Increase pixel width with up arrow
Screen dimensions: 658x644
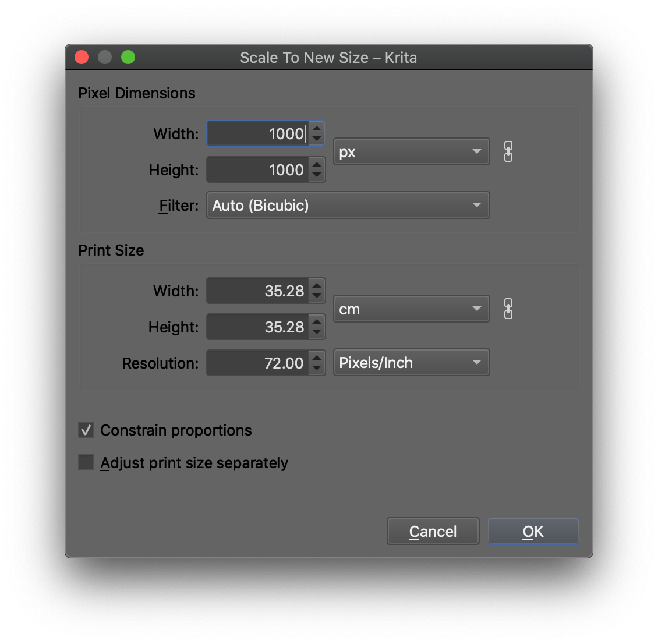(317, 129)
